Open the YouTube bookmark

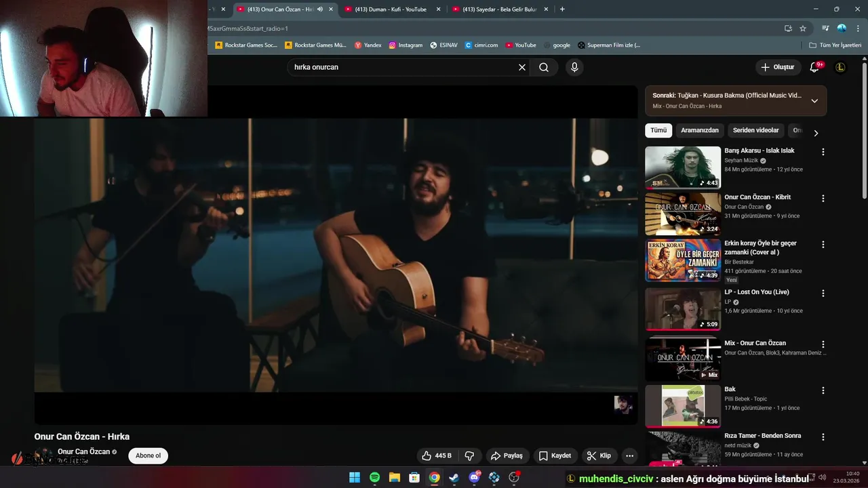pyautogui.click(x=521, y=45)
